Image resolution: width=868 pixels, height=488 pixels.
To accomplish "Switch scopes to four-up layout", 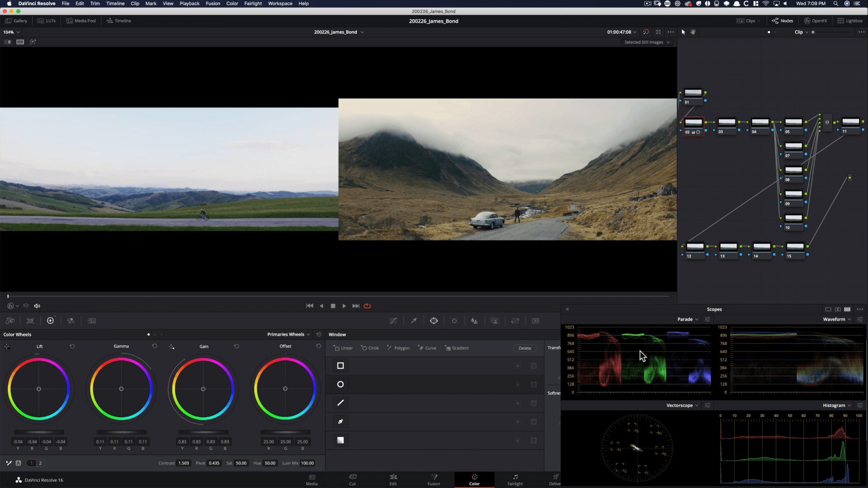I will click(x=847, y=310).
